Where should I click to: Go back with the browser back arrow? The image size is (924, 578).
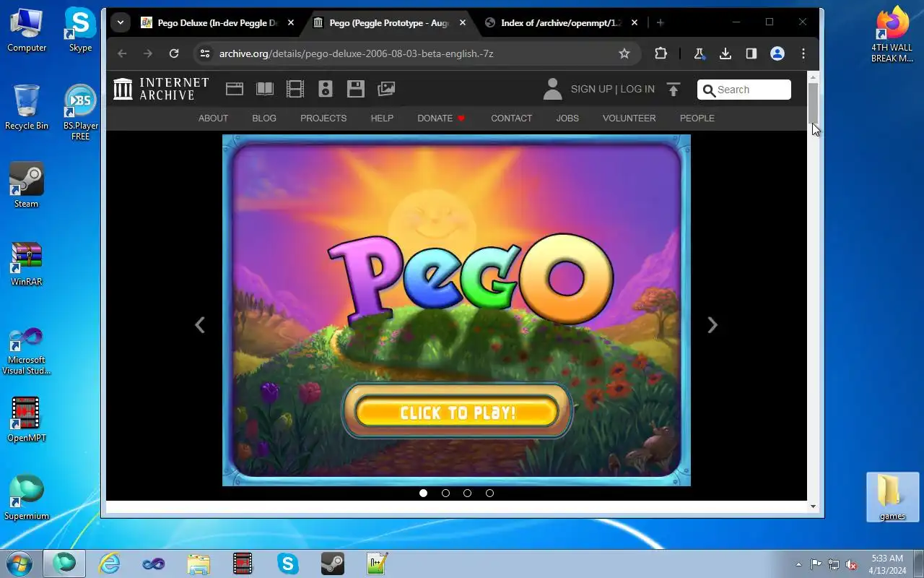(122, 53)
